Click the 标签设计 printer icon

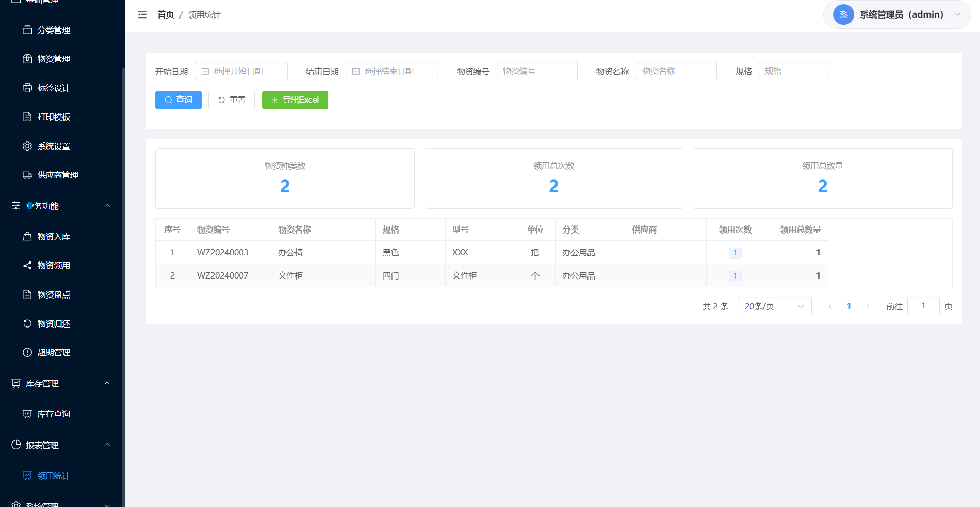pyautogui.click(x=27, y=88)
